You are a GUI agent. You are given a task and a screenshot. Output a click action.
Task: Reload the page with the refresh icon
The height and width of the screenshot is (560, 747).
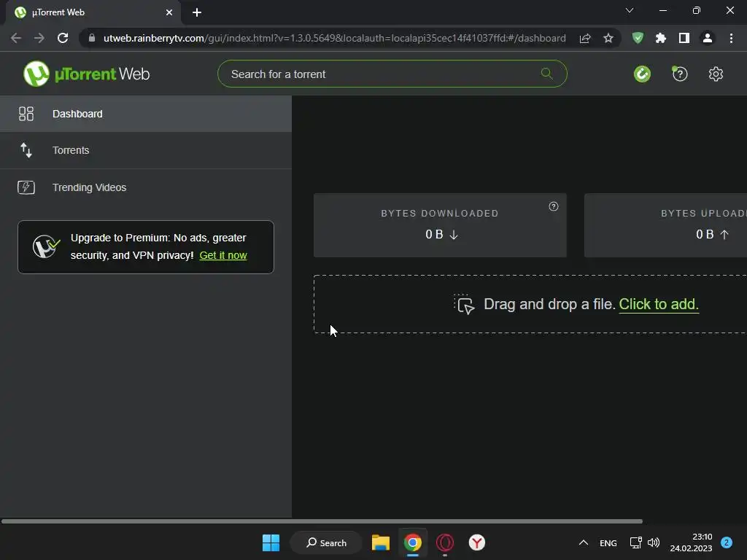tap(63, 38)
